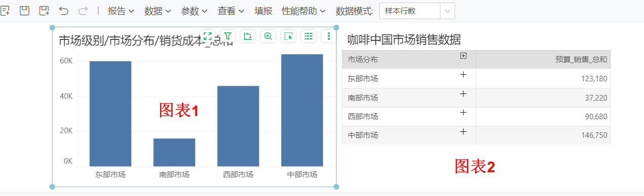Open the 查看 menu
This screenshot has height=196, width=644.
pos(231,11)
